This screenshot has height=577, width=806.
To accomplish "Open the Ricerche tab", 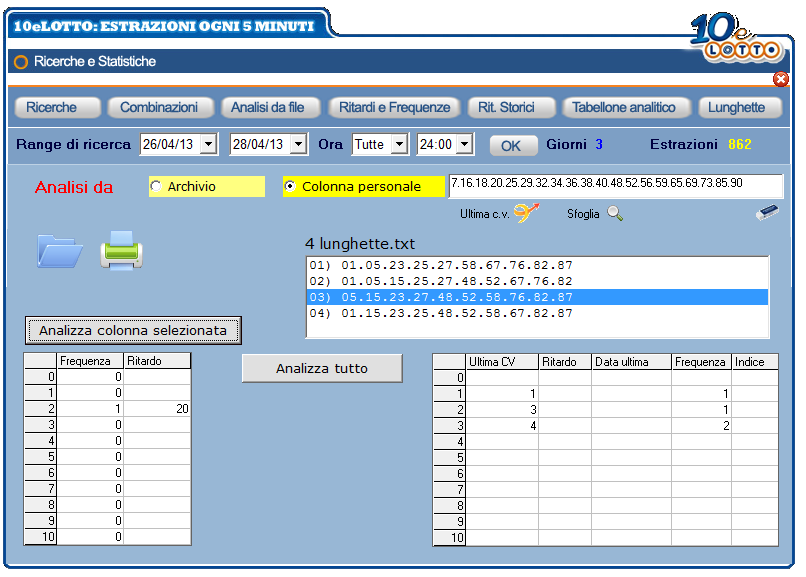I will click(57, 107).
